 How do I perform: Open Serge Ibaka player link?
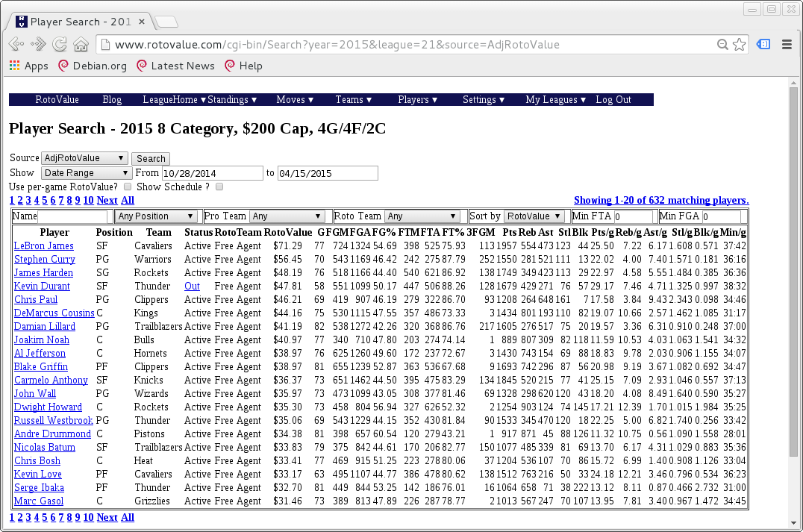tap(39, 487)
